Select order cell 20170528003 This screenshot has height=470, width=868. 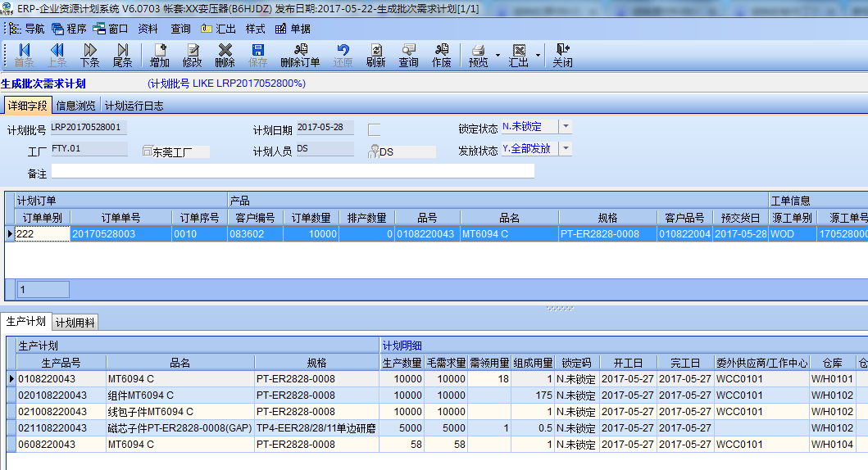coord(120,234)
